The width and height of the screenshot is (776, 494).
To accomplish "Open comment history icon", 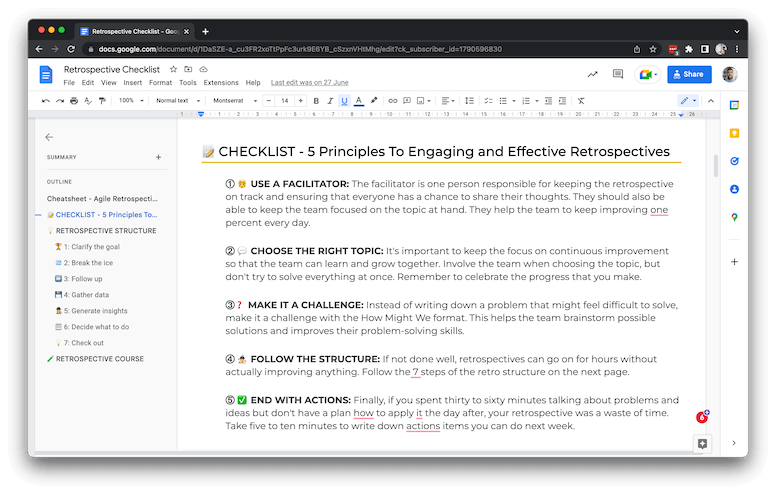I will (x=618, y=74).
